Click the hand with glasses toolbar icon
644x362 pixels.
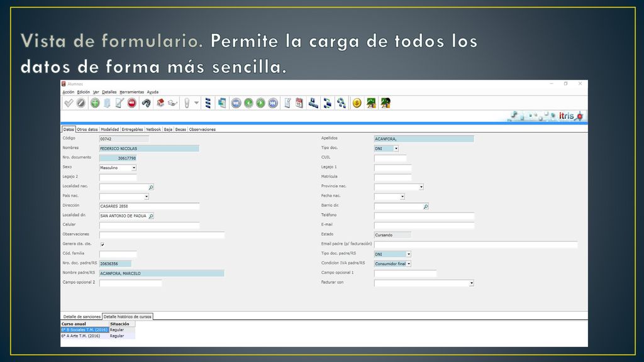(x=172, y=103)
